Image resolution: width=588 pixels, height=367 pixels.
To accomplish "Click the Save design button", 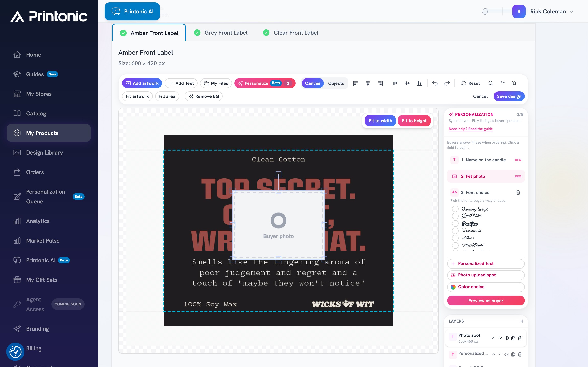I will pos(509,96).
